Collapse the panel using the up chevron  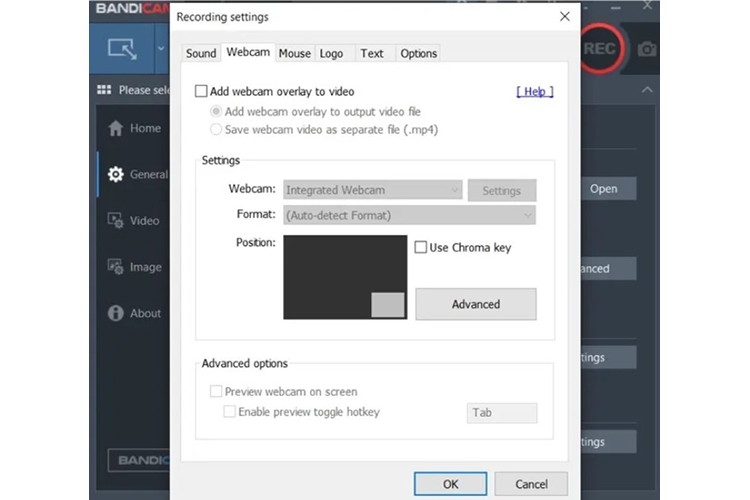(x=647, y=89)
